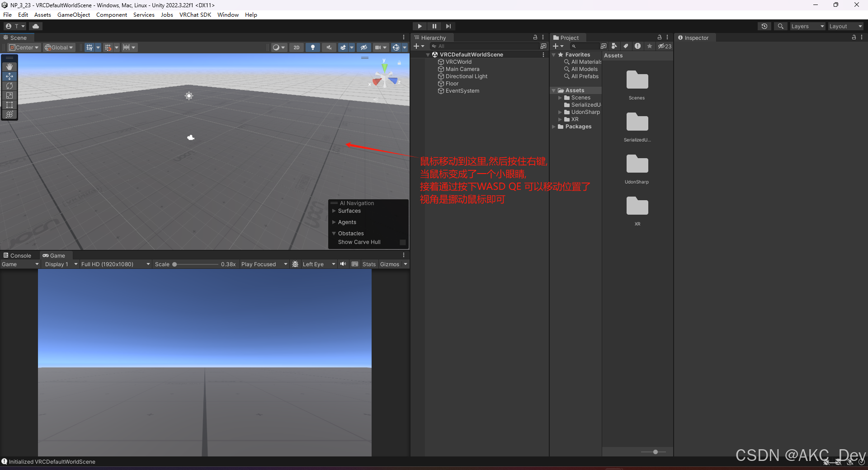Select the Rotate tool
The height and width of the screenshot is (470, 868).
click(9, 86)
